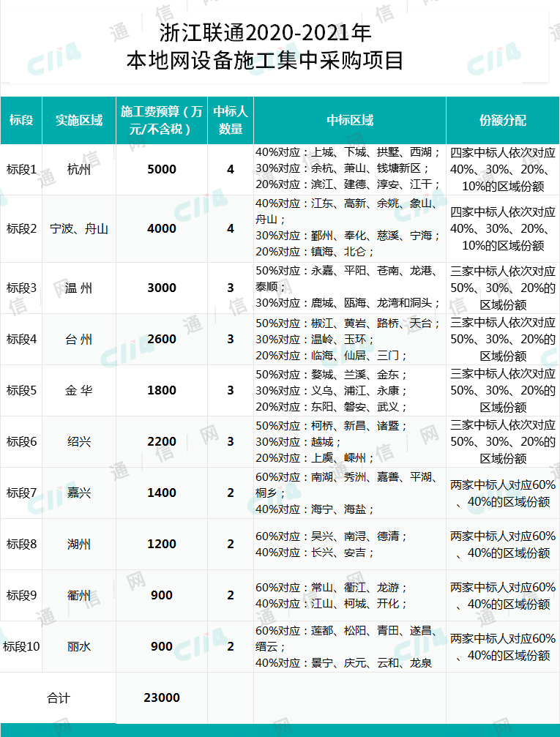Image resolution: width=560 pixels, height=737 pixels.
Task: Click the 中标人数量 column header
Action: [x=231, y=120]
